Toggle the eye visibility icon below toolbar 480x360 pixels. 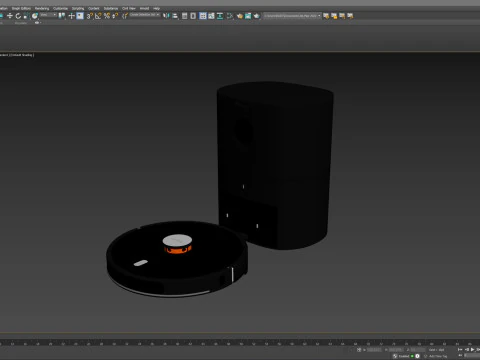click(x=37, y=23)
